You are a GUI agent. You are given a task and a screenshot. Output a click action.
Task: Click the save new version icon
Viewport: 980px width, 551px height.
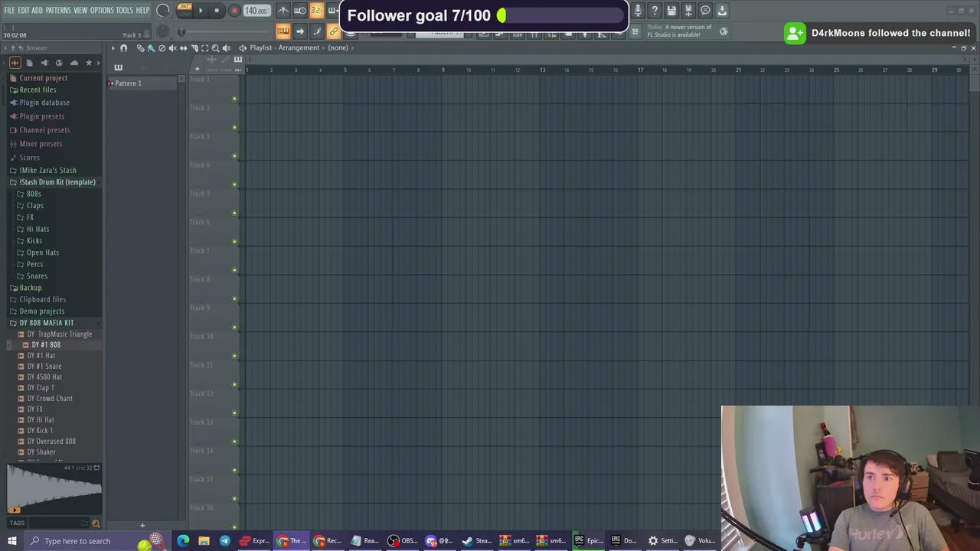[x=688, y=11]
